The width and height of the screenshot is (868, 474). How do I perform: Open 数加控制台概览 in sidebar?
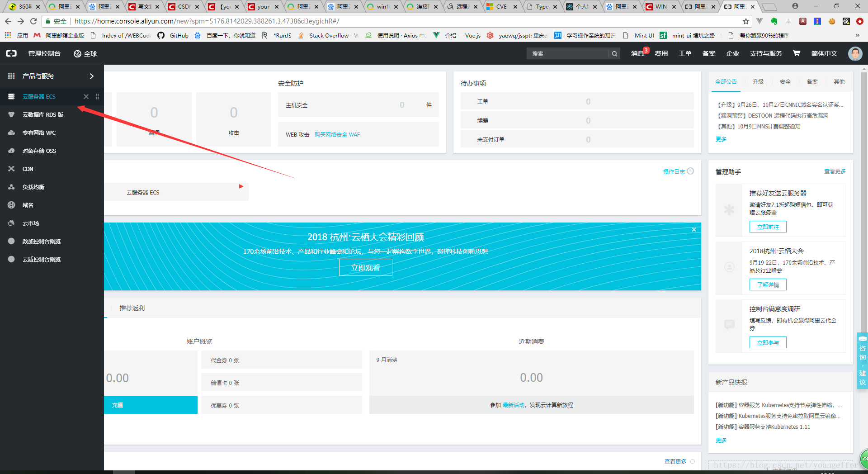(x=42, y=241)
